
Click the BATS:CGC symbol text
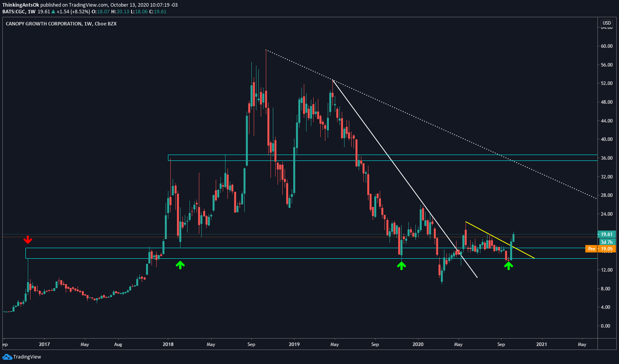pyautogui.click(x=14, y=12)
